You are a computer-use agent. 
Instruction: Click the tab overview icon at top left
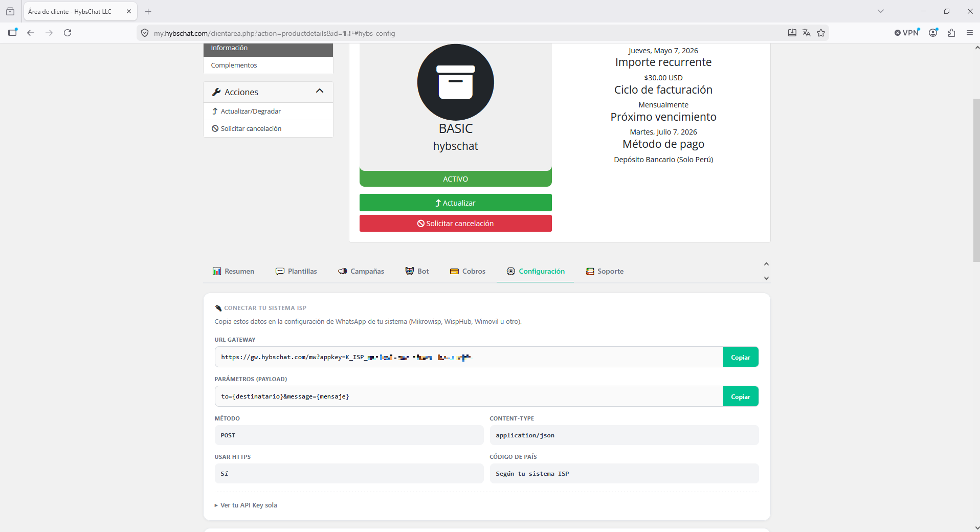point(10,11)
